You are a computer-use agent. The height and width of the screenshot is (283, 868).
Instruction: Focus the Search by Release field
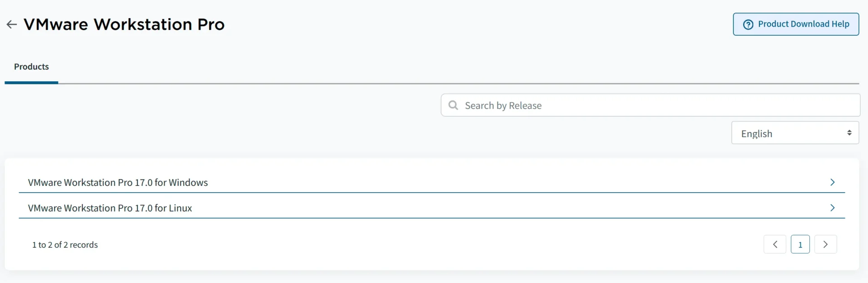651,105
